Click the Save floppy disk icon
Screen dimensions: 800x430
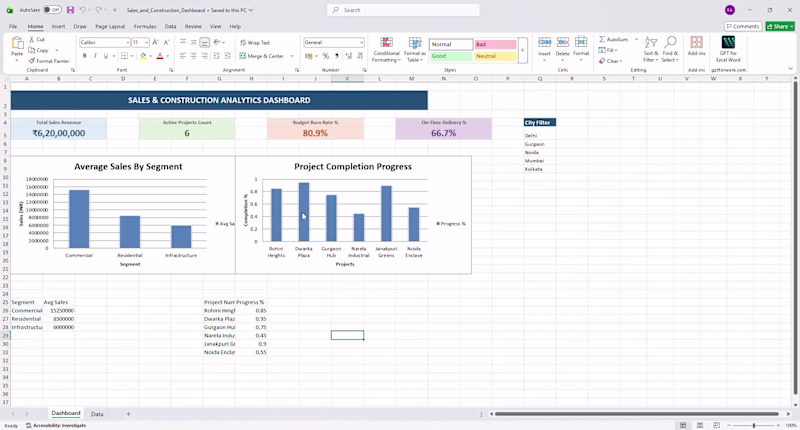(x=70, y=10)
